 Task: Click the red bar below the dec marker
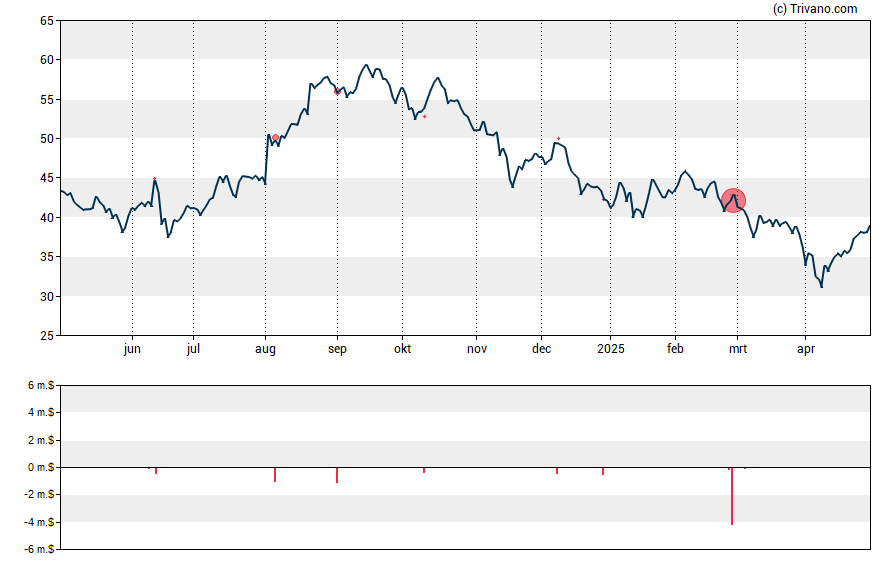click(557, 470)
